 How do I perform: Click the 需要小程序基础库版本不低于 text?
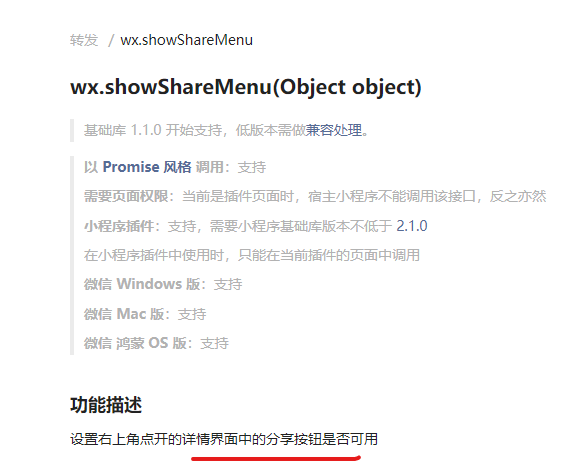[x=301, y=226]
